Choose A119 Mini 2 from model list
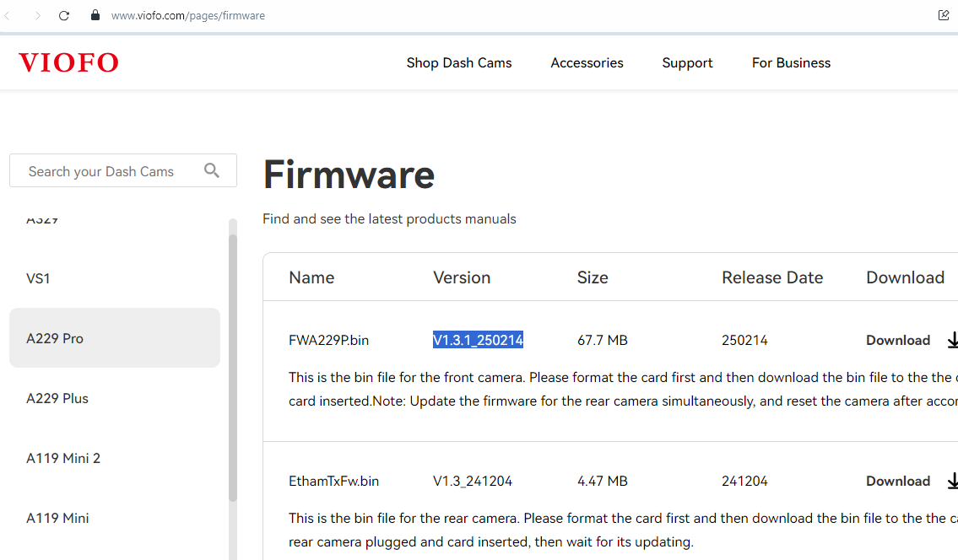Image resolution: width=958 pixels, height=560 pixels. (x=63, y=458)
